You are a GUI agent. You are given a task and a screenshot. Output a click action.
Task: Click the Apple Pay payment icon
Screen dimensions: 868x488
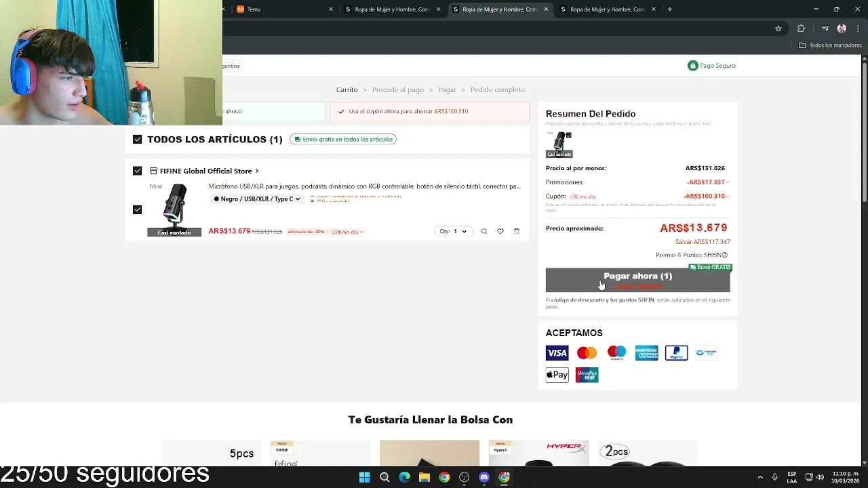click(557, 375)
